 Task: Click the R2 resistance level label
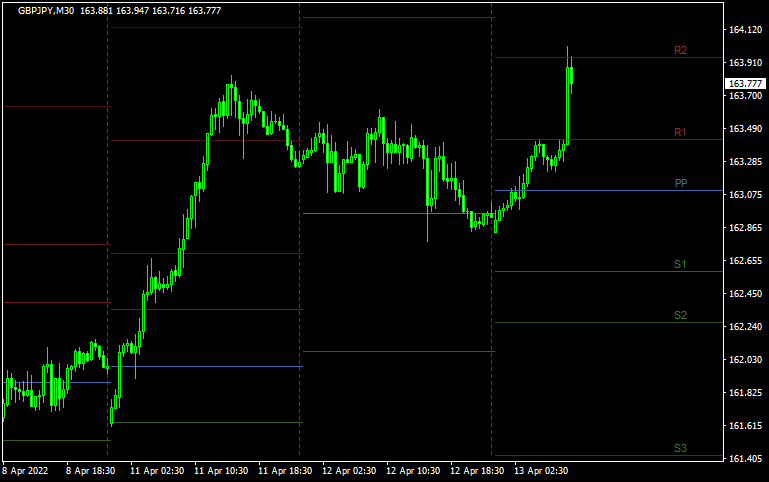coord(680,50)
